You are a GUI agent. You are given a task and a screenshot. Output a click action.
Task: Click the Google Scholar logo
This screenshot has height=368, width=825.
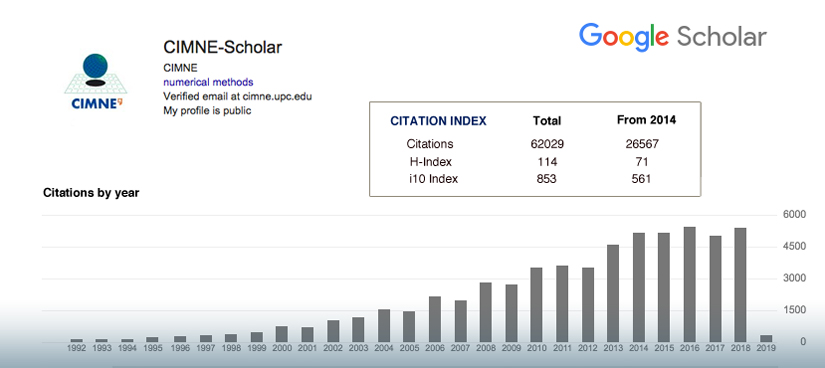pyautogui.click(x=672, y=37)
